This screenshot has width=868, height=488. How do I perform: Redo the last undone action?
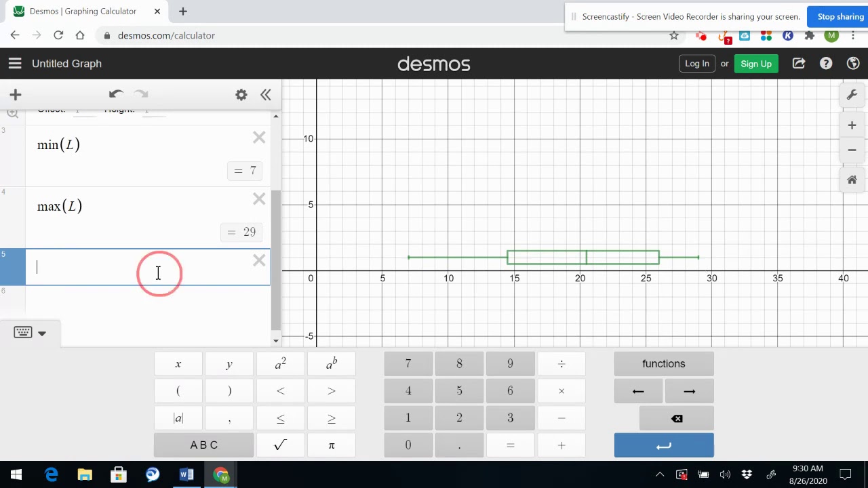(x=141, y=94)
